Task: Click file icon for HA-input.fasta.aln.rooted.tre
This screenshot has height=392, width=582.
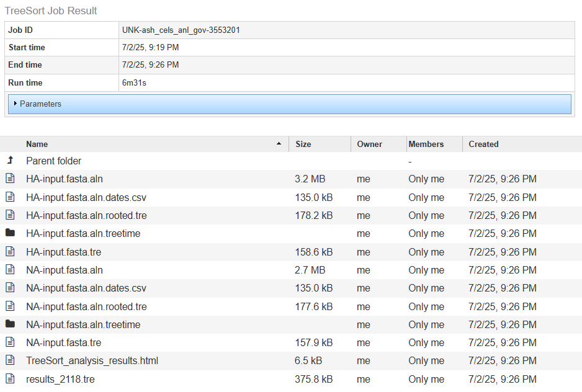Action: click(x=10, y=215)
